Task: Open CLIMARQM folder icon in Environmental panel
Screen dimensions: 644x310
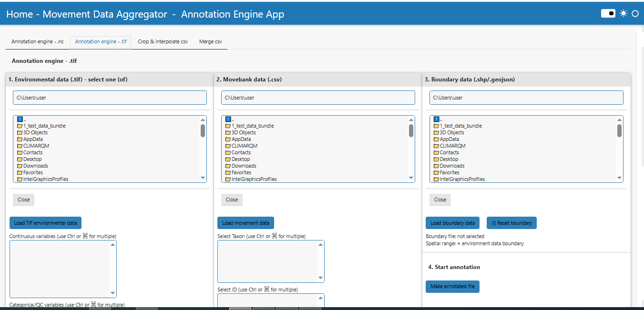Action: 20,146
